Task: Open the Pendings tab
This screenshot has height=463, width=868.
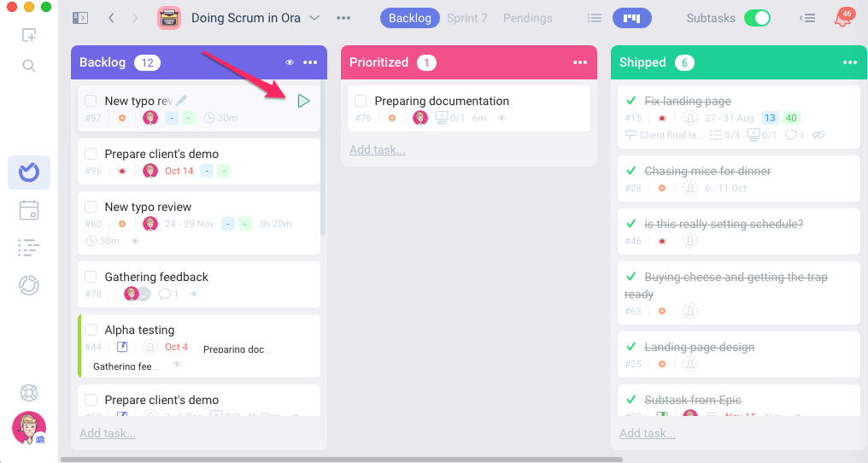Action: pos(528,18)
